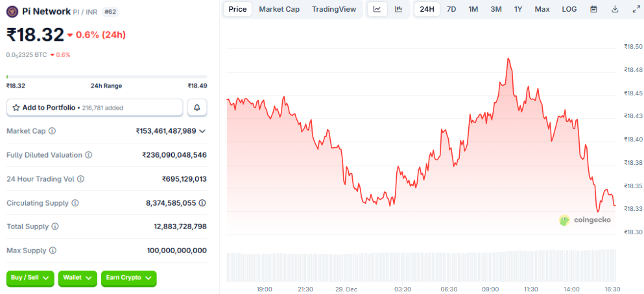Select the 1Y time range
The height and width of the screenshot is (294, 644).
pyautogui.click(x=518, y=9)
